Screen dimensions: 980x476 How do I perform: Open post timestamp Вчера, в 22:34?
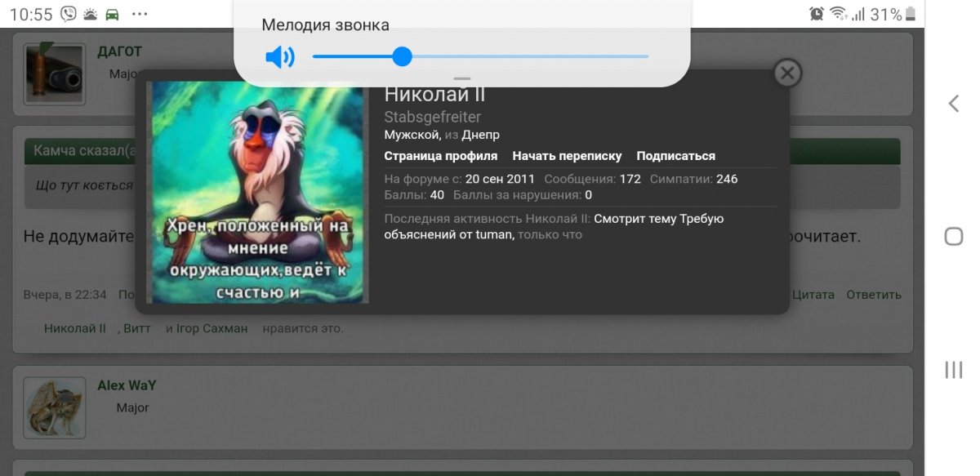65,295
